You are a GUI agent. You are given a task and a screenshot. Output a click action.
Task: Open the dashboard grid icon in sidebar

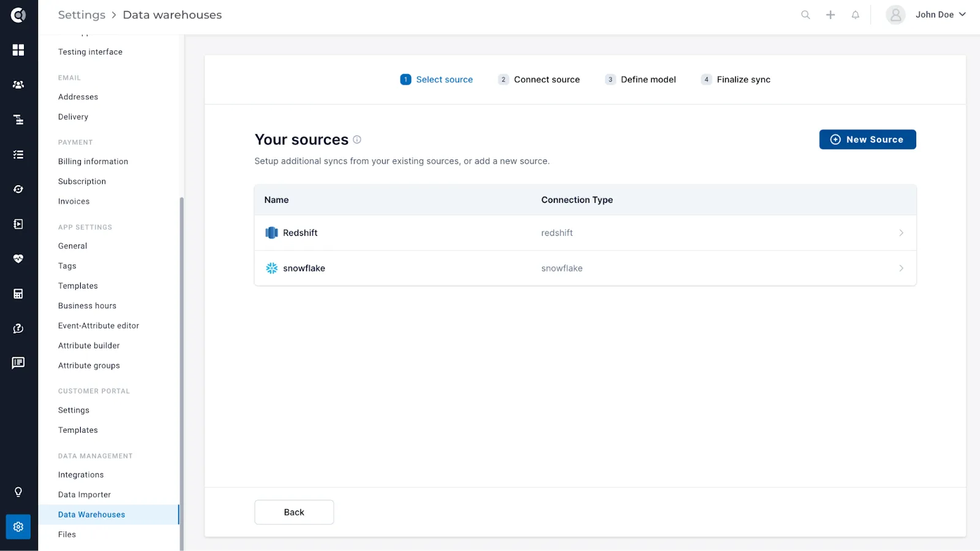point(18,50)
